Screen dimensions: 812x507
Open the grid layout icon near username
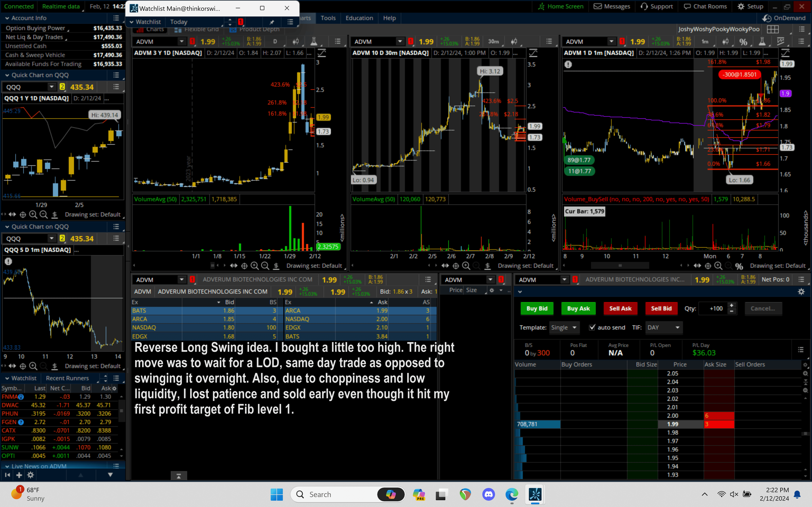(x=773, y=29)
